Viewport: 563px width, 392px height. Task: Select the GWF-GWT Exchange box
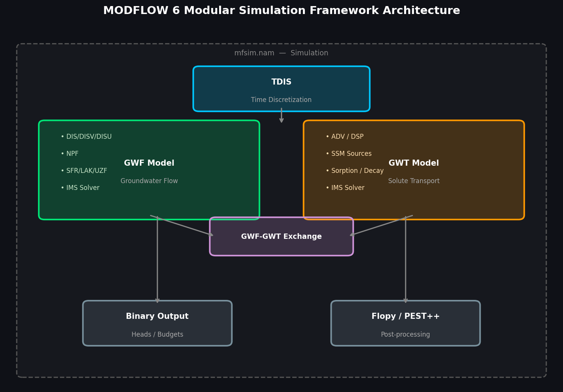coord(281,237)
